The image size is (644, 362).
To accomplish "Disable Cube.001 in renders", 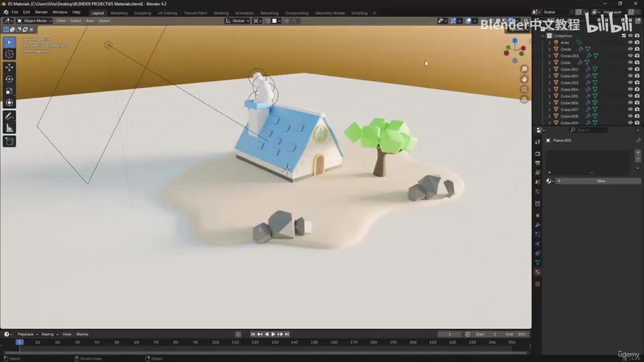I will 637,69.
